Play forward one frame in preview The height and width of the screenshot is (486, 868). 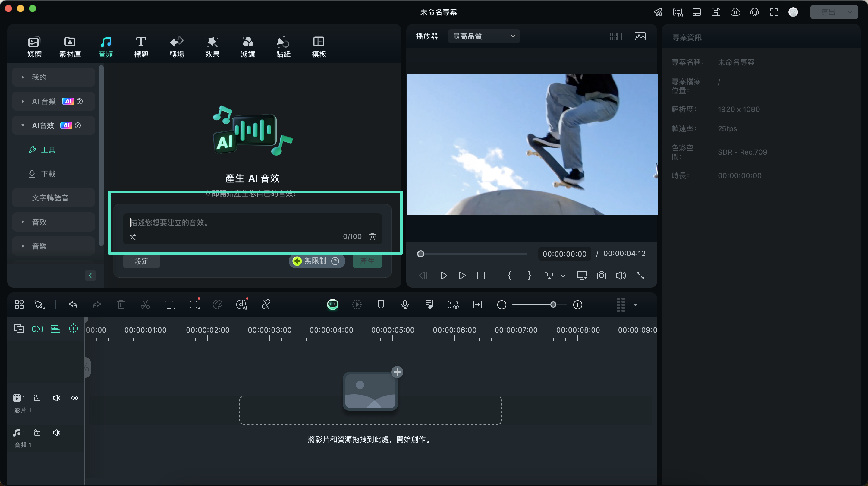click(x=443, y=276)
